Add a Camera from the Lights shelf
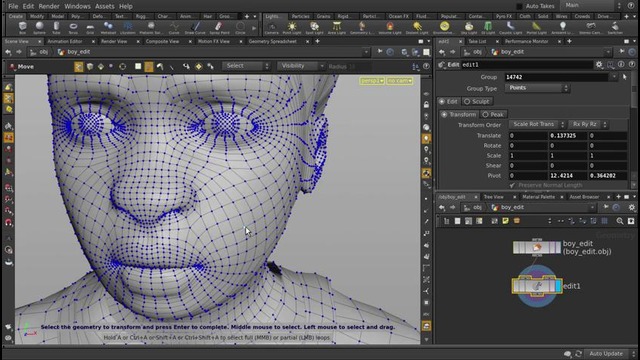The width and height of the screenshot is (640, 360). [271, 28]
